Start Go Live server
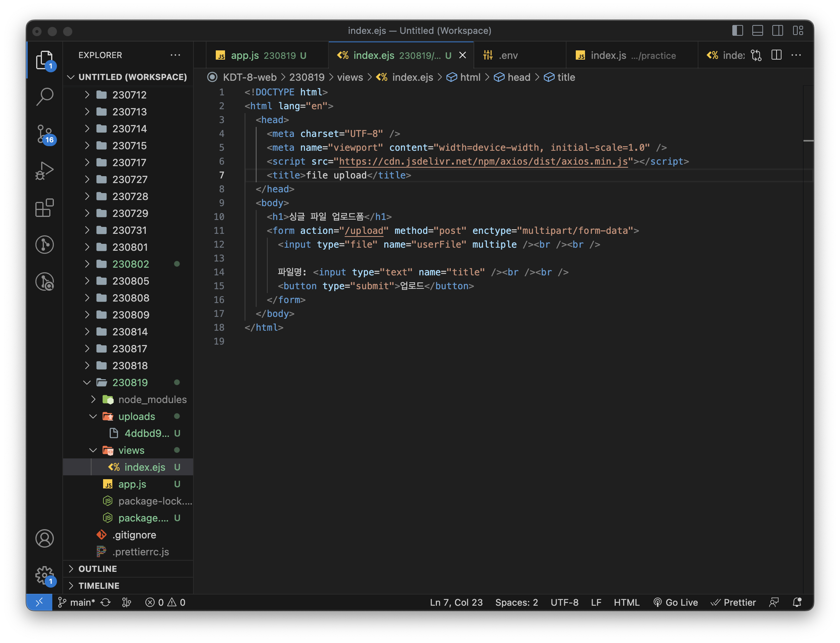Screen dimensions: 840x643 [x=676, y=602]
